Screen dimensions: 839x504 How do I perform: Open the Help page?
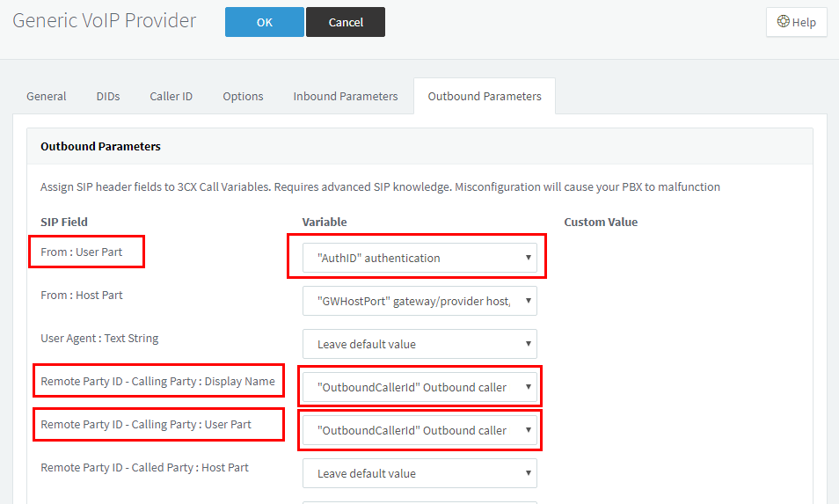point(796,22)
